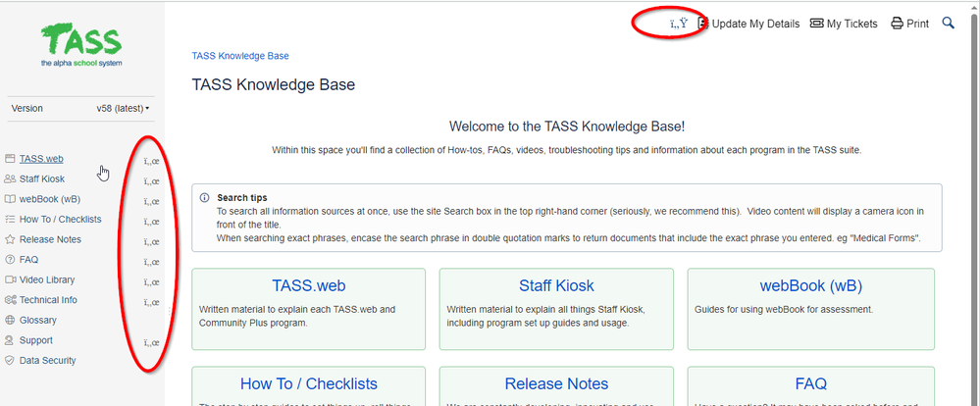Open My Tickets in the header
This screenshot has width=980, height=406.
point(844,24)
